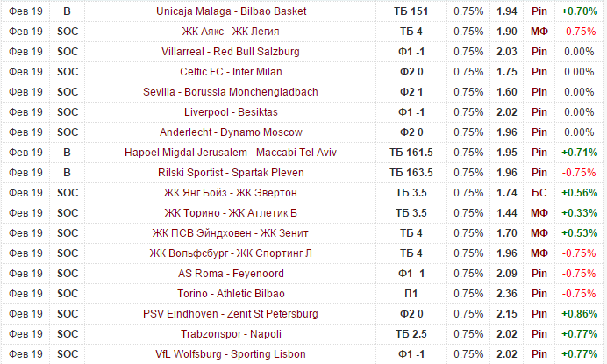Click the БС bookmaker label
607x364 pixels.
(540, 193)
